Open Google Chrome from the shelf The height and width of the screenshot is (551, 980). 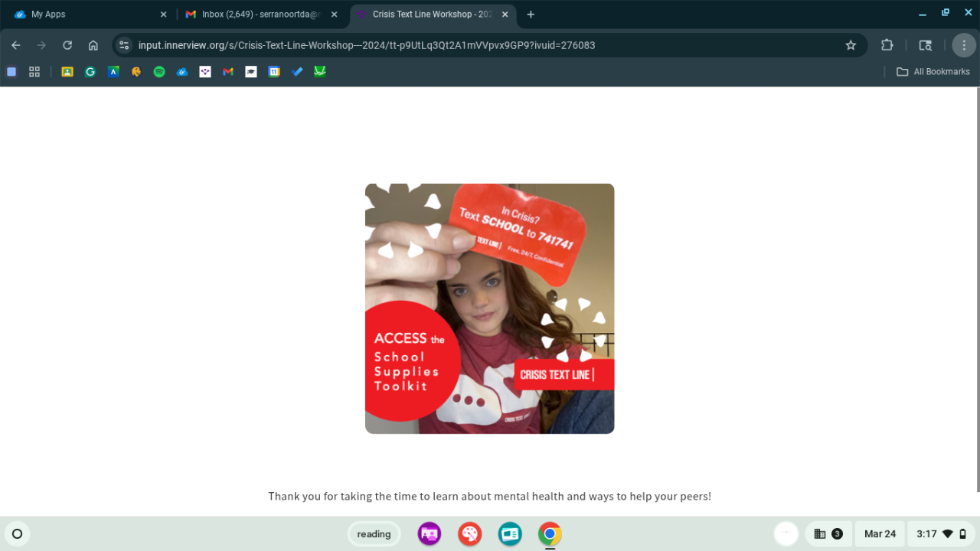pyautogui.click(x=550, y=534)
